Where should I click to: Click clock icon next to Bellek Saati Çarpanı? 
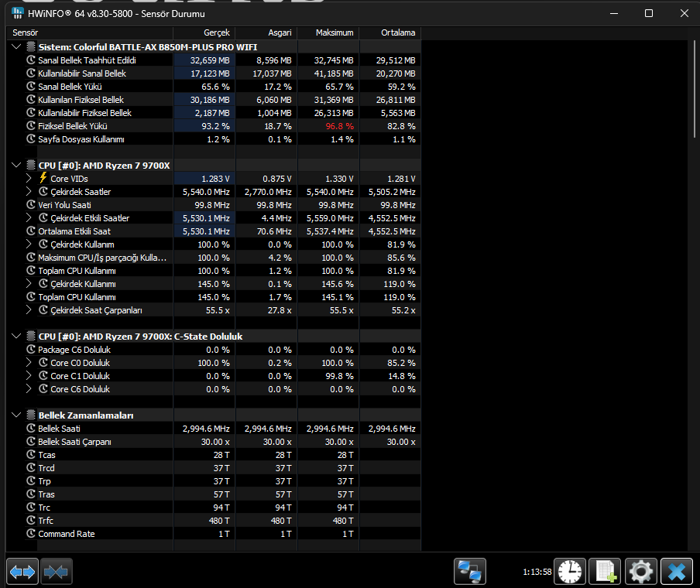point(31,441)
